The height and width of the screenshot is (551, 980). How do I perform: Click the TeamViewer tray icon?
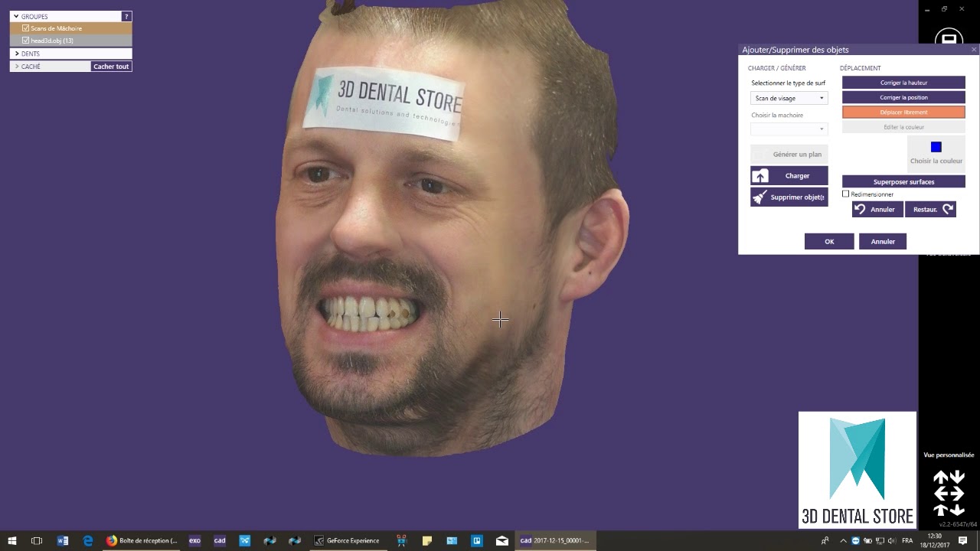[x=856, y=540]
